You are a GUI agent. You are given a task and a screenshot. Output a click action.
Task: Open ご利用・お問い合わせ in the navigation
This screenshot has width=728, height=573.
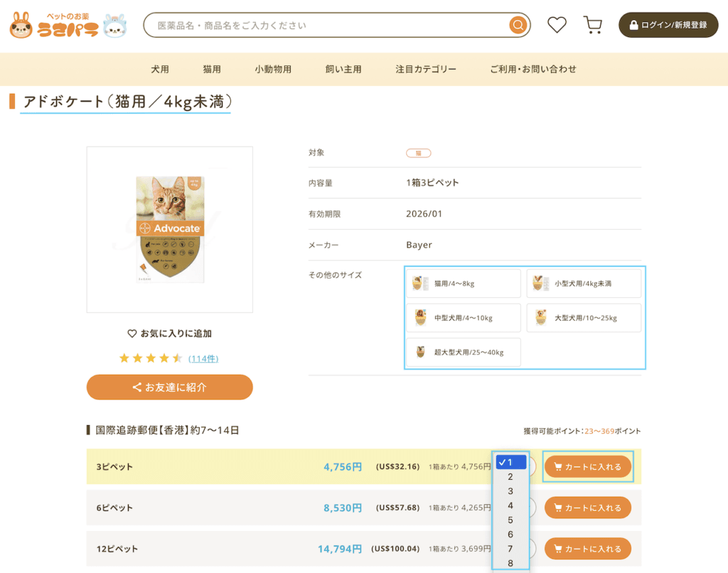[x=533, y=69]
